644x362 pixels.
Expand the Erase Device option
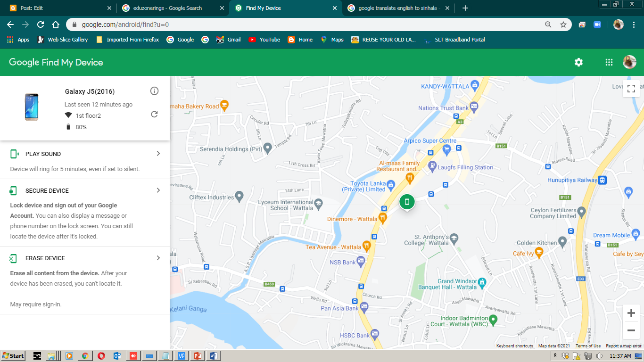[x=158, y=257]
